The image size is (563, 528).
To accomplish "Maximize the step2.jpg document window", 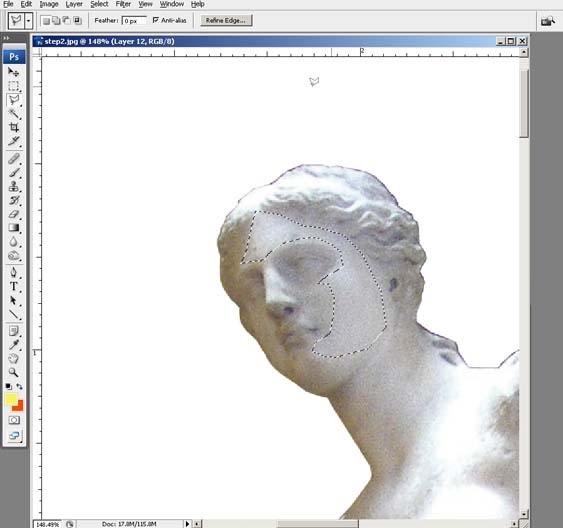I will (x=511, y=41).
